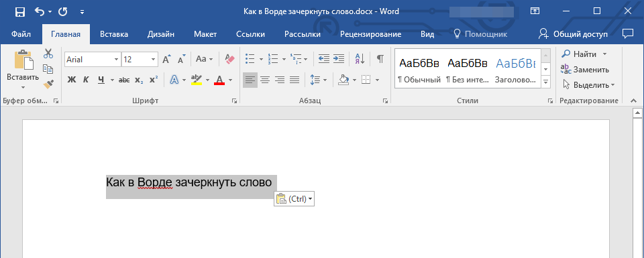644x258 pixels.
Task: Toggle subscript formatting
Action: [140, 80]
